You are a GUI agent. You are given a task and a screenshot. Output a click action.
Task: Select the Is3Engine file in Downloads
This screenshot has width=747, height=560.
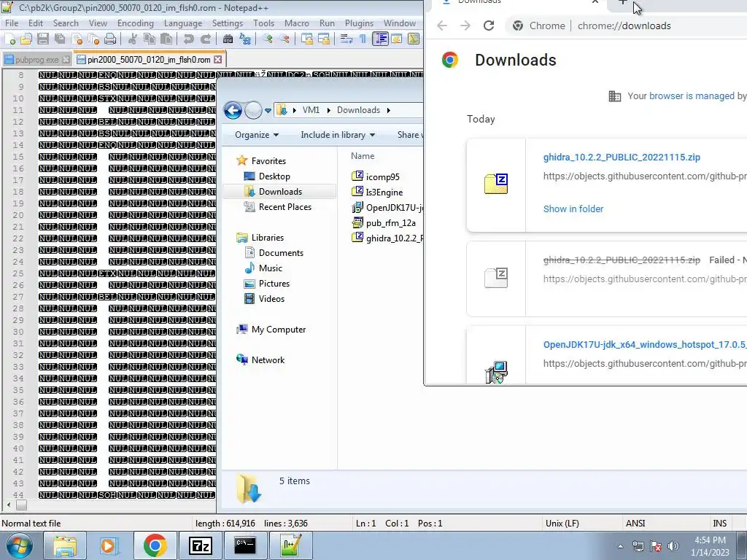click(384, 192)
